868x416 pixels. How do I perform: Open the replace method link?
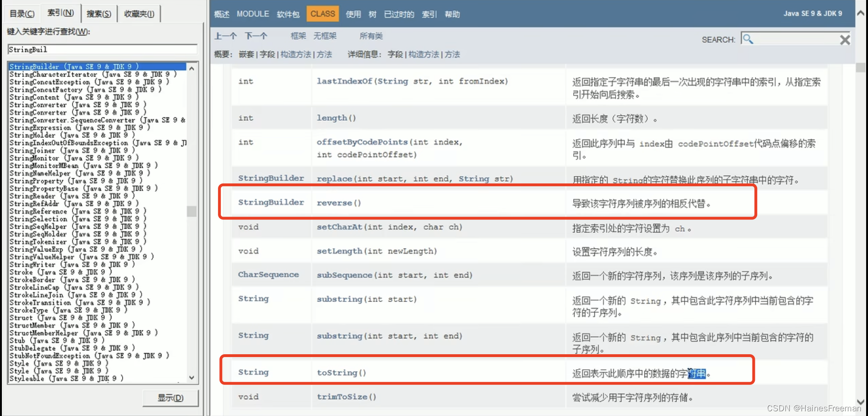[x=334, y=179]
